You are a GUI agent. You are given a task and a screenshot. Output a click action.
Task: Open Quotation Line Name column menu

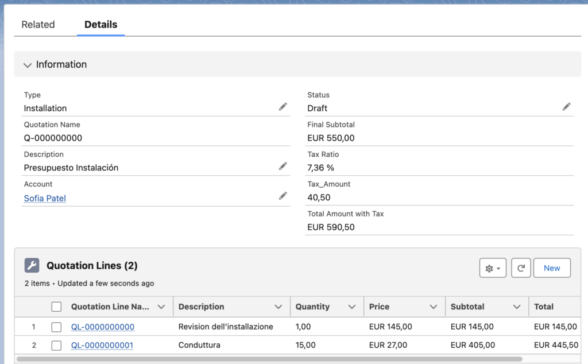click(x=161, y=307)
